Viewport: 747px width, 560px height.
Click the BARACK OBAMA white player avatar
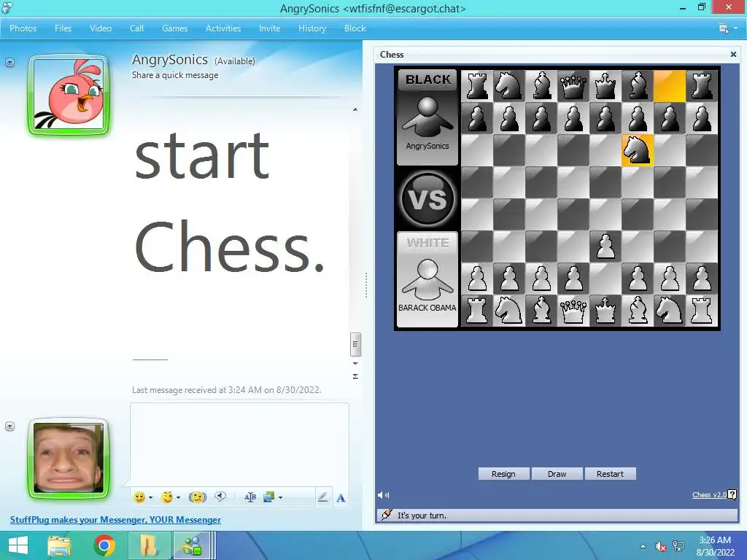[x=427, y=279]
